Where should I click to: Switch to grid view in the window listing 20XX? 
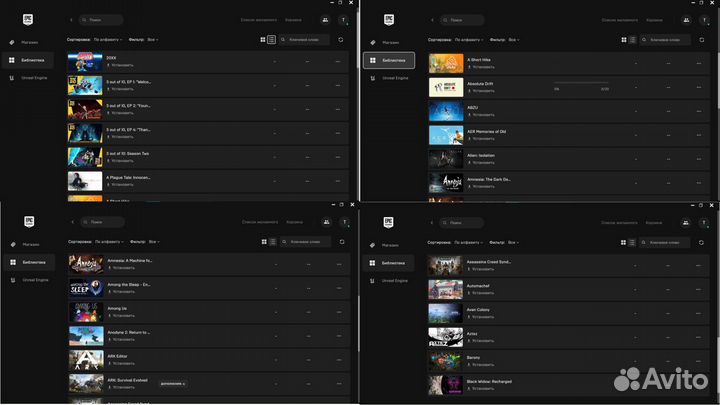pos(263,39)
